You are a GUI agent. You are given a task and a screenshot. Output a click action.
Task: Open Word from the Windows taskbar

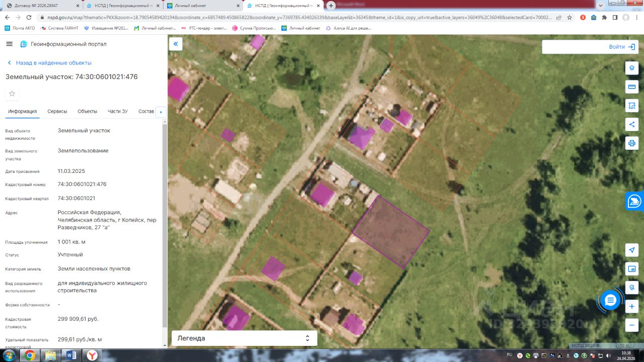point(71,355)
